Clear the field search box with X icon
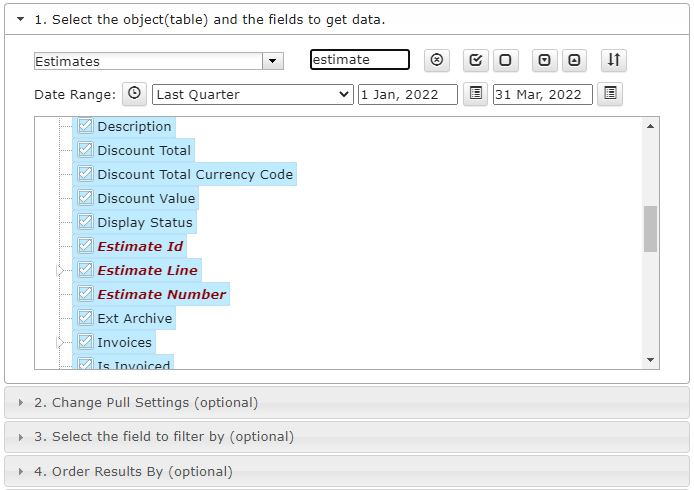Image resolution: width=694 pixels, height=490 pixels. [437, 60]
